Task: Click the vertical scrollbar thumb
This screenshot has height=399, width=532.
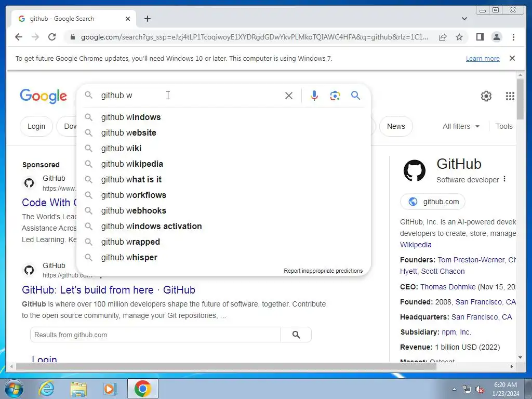Action: coord(520,98)
